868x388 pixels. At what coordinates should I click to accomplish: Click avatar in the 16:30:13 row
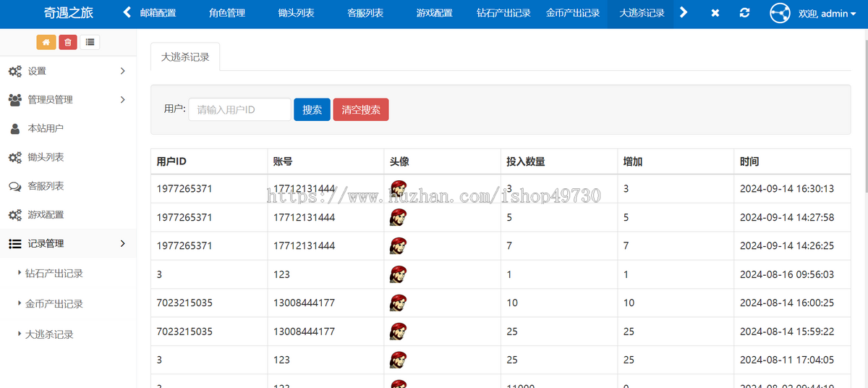[398, 188]
